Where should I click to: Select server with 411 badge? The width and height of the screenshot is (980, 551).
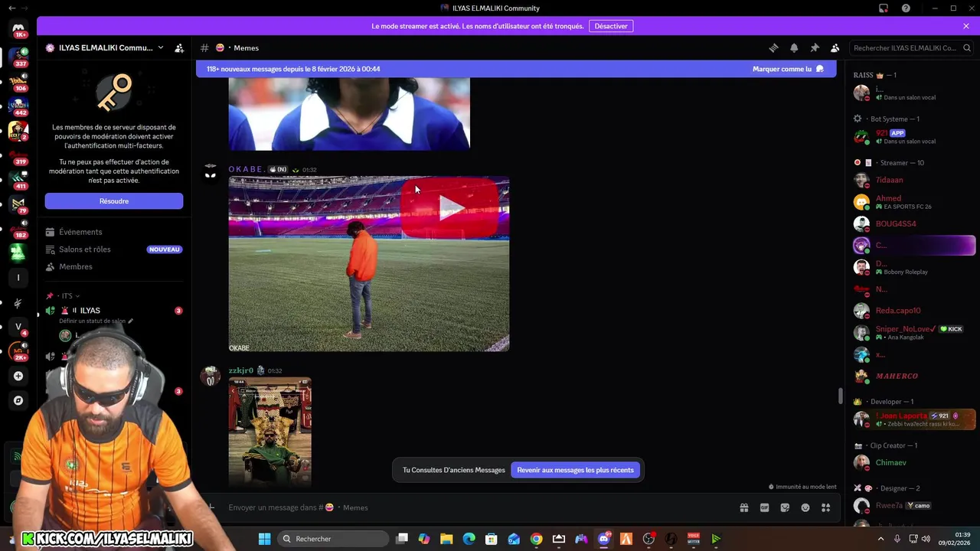coord(18,180)
